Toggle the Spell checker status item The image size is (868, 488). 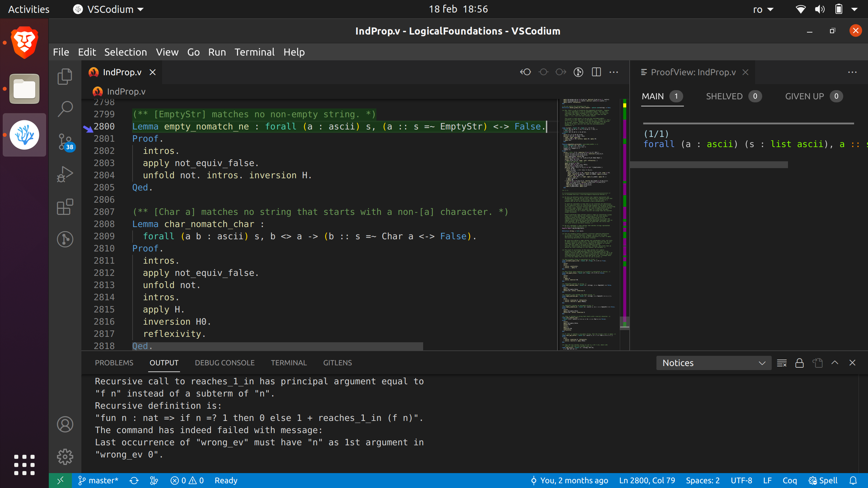tap(823, 481)
